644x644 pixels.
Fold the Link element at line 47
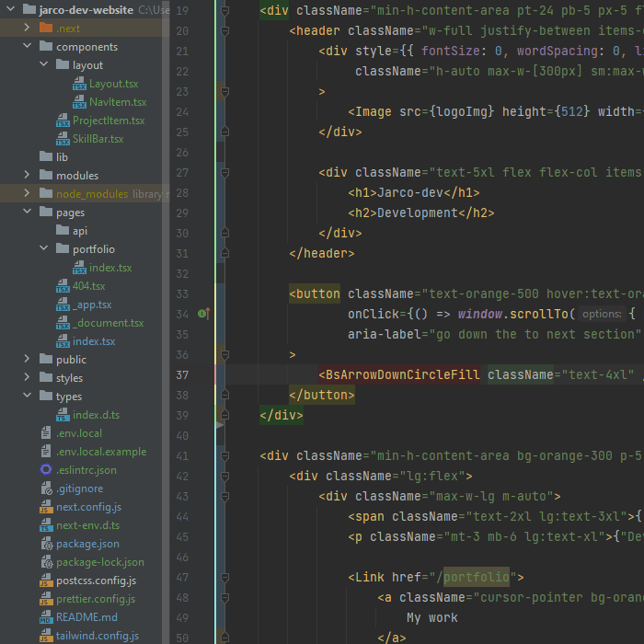(225, 578)
